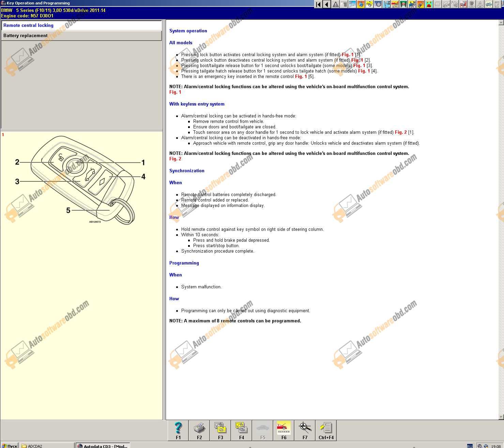Screen dimensions: 504x448
Task: Click the F3 yellow diagrams button
Action: click(220, 431)
